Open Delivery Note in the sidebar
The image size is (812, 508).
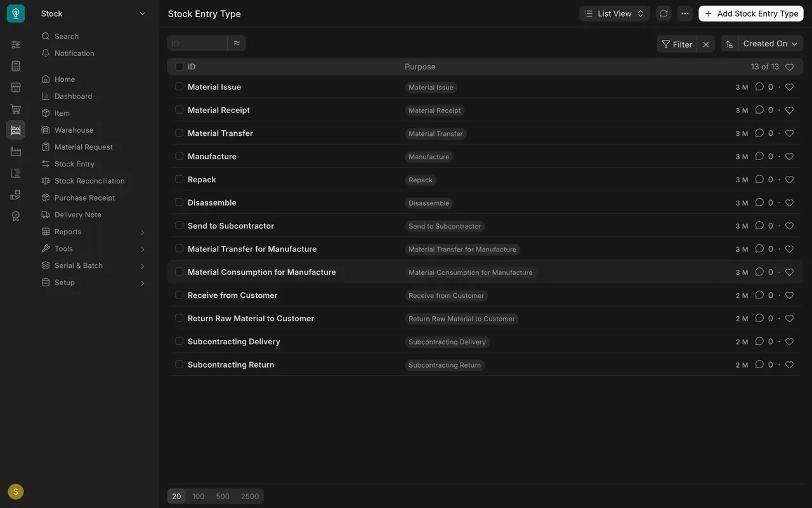[77, 215]
